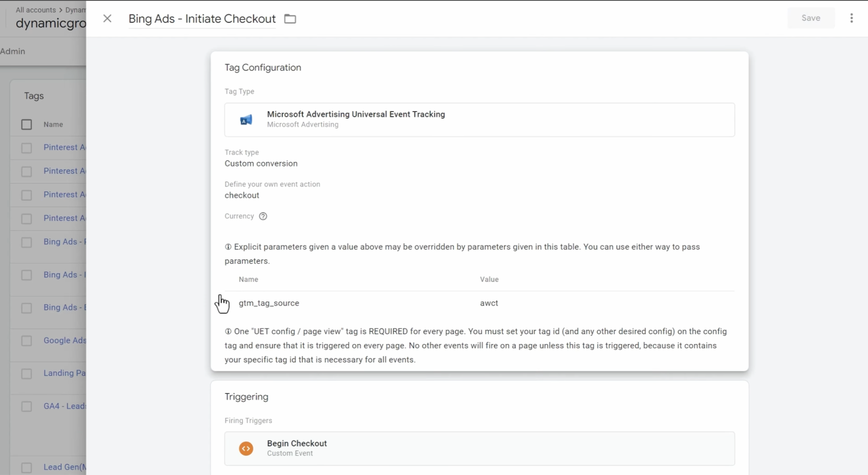The image size is (868, 475).
Task: Click the Tag Configuration heading
Action: (263, 67)
